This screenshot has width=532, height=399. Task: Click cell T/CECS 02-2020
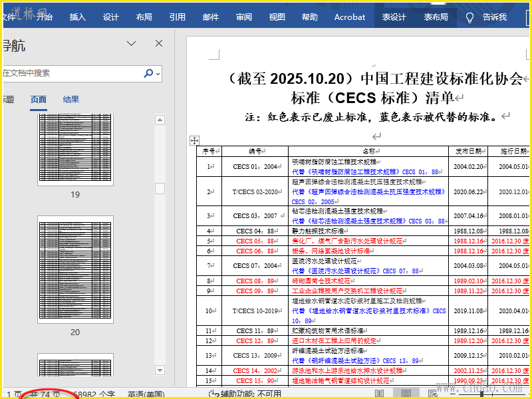point(255,192)
